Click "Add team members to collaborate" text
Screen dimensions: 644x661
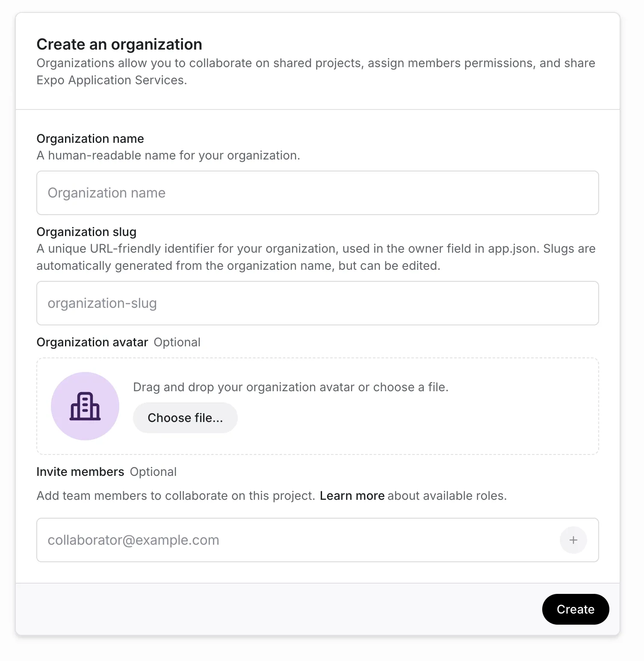click(x=176, y=496)
